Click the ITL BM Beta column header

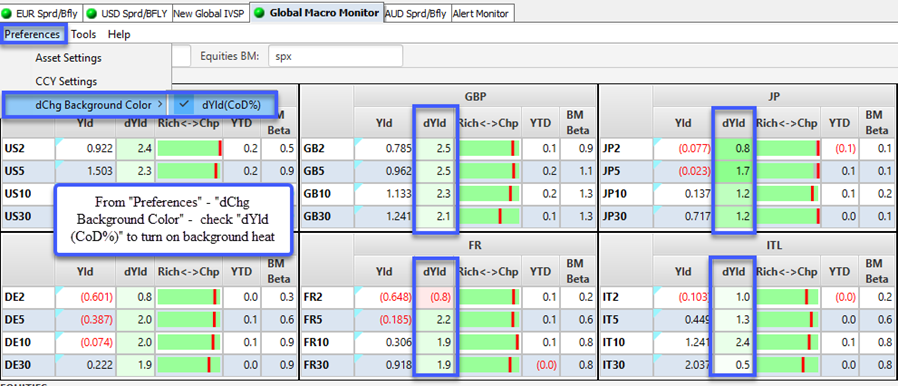click(877, 271)
